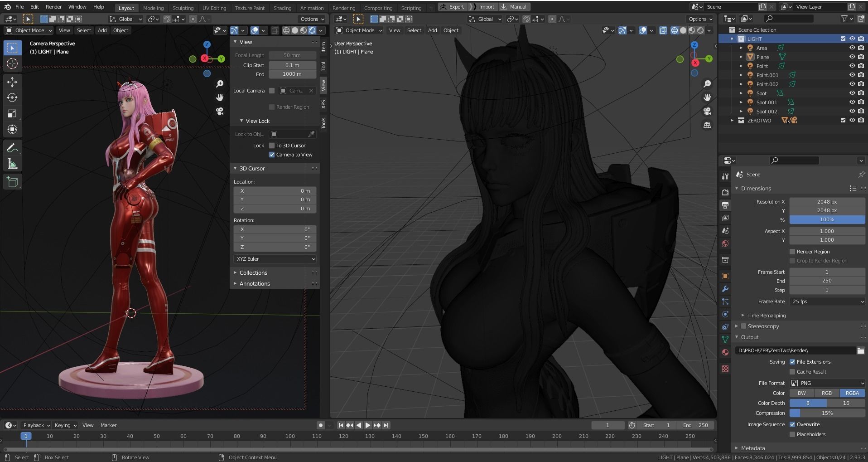Open the Render menu
Screen dimensions: 868x462
tap(53, 7)
